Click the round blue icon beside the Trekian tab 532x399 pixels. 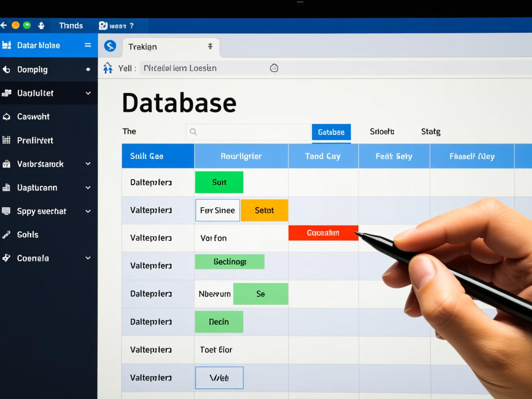coord(110,46)
